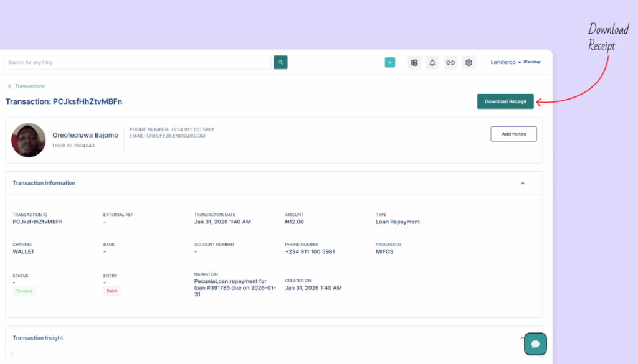The width and height of the screenshot is (638, 364).
Task: Click the Debit entry badge
Action: coord(112,291)
